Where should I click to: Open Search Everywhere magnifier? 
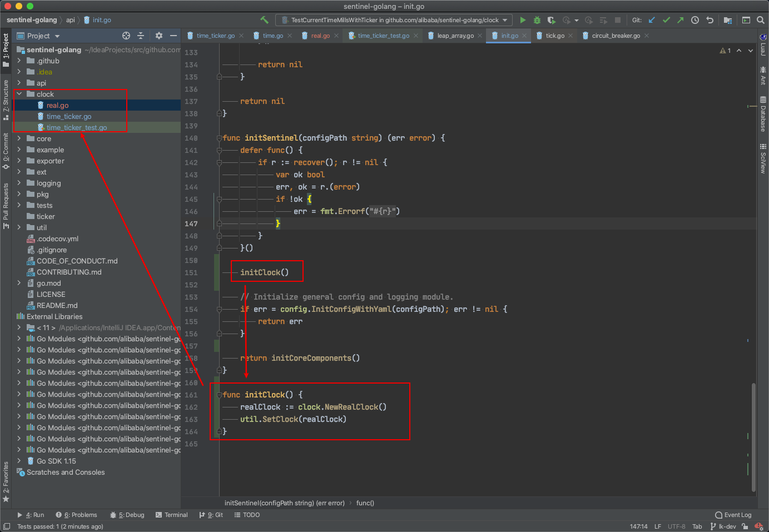click(x=761, y=20)
